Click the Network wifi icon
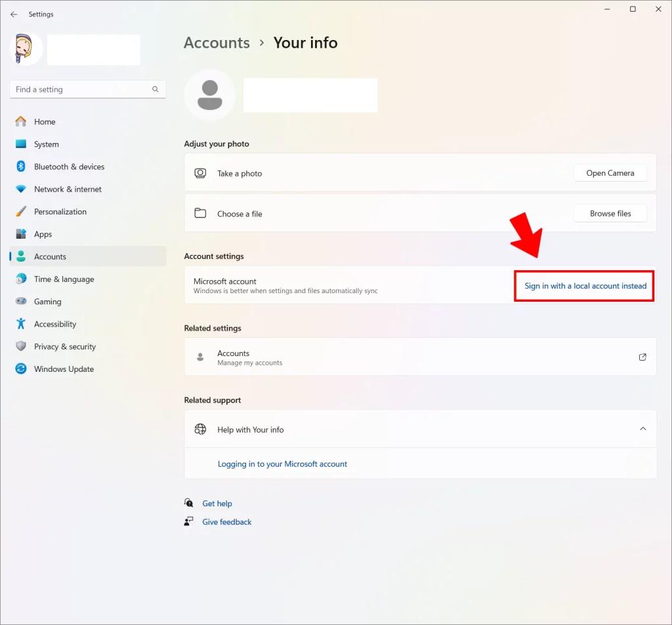Screen dimensions: 672x625 pos(20,189)
